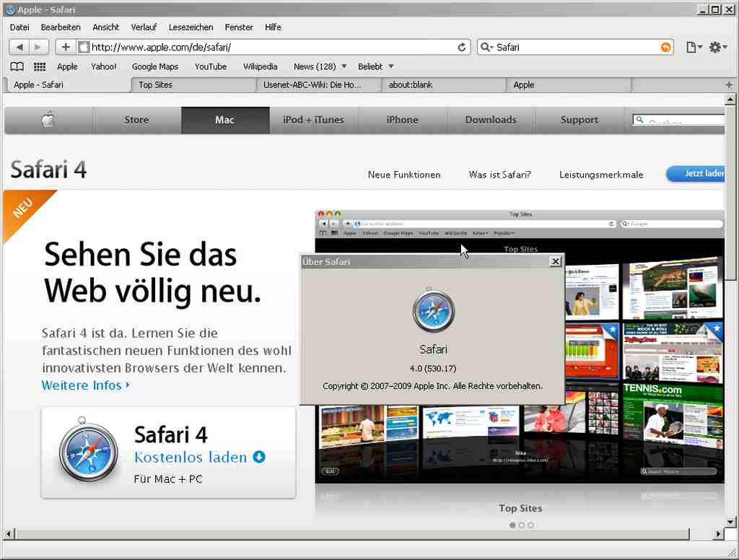Close the Über Safari dialog

click(x=555, y=261)
